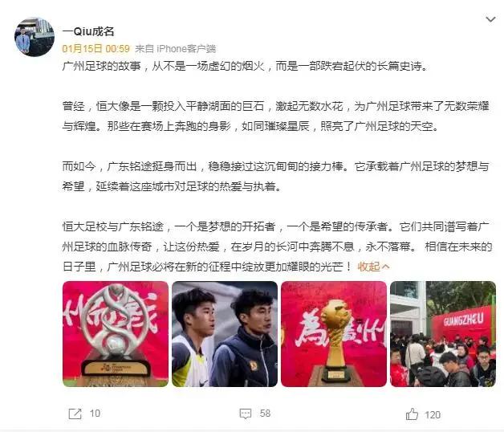Like the post with thumbs-up icon

412,414
